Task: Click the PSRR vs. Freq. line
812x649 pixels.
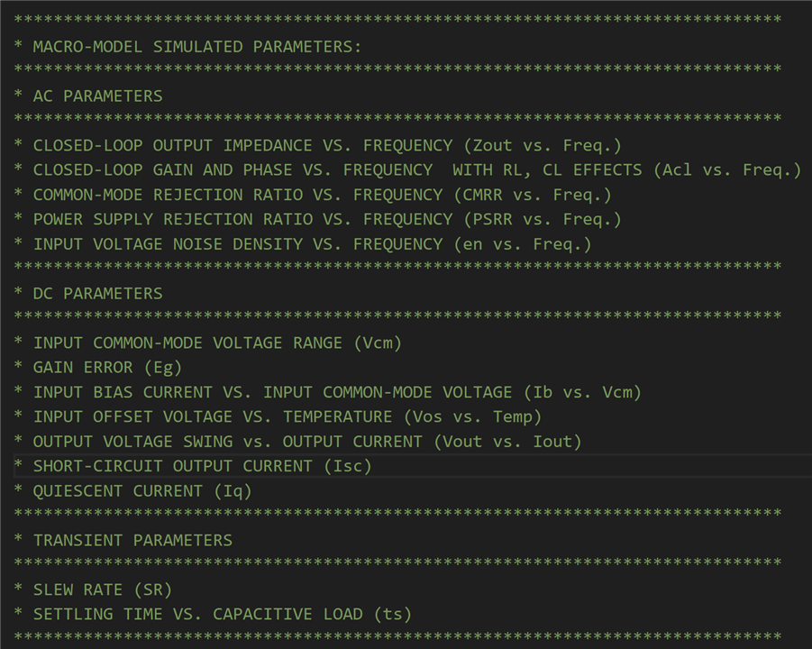Action: coord(317,220)
